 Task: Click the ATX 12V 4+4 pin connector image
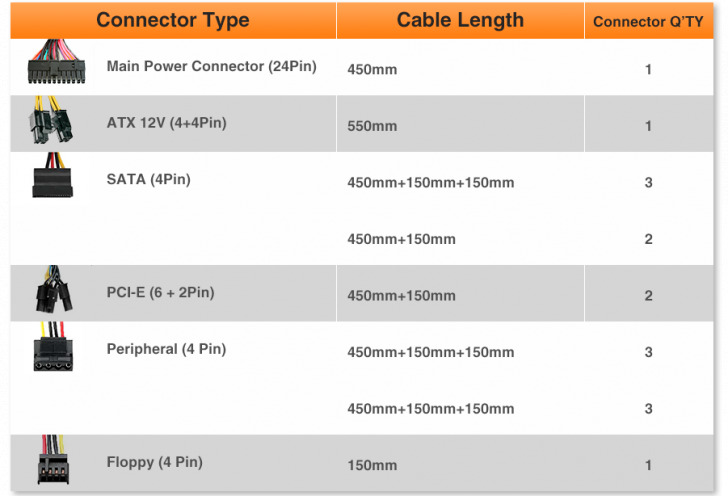tap(52, 125)
